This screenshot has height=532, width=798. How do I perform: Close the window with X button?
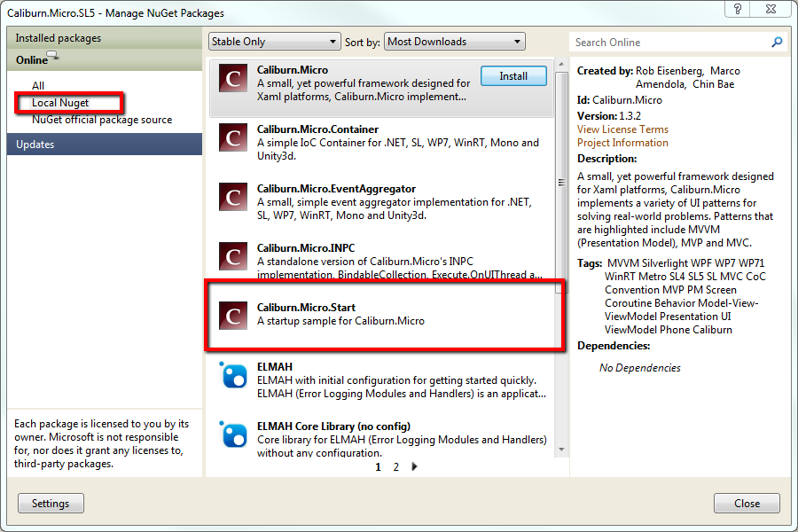(771, 9)
